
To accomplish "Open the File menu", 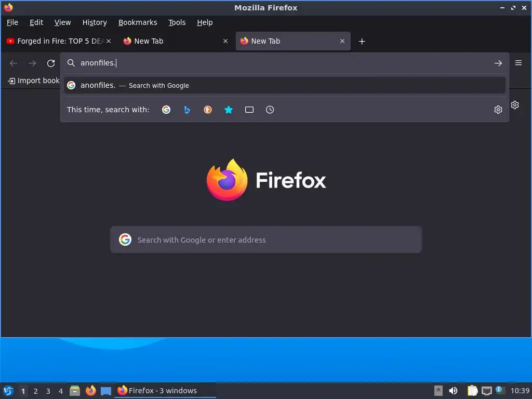I will pos(12,22).
